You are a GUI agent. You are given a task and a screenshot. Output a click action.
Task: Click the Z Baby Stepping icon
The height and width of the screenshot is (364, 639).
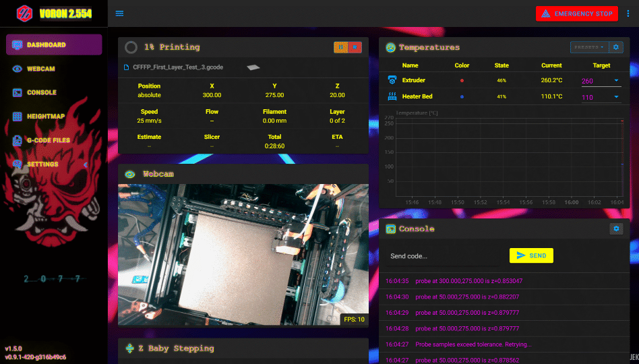[129, 348]
